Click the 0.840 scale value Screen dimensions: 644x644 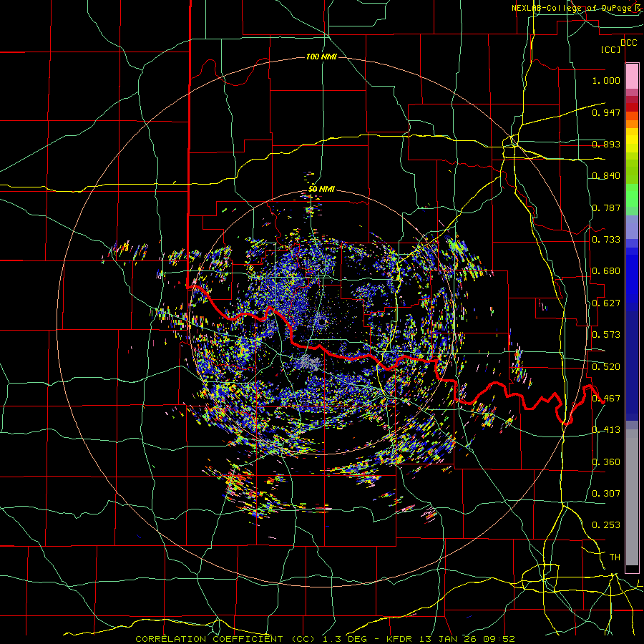(x=606, y=176)
